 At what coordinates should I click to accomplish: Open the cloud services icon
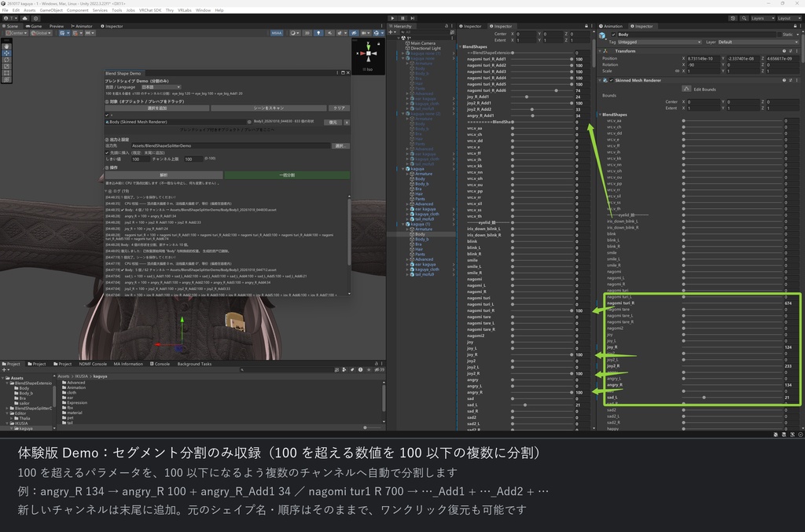tap(24, 18)
